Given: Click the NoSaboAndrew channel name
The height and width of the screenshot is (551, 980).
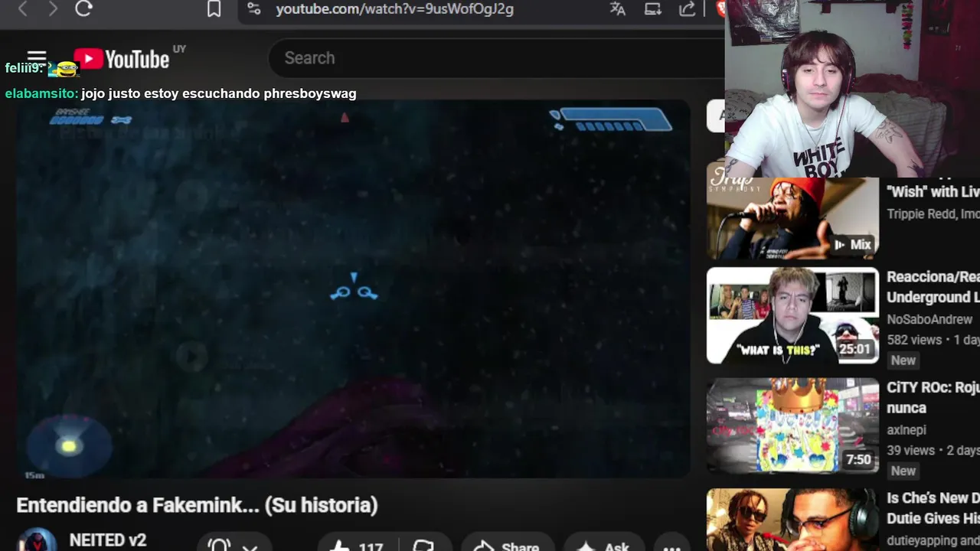Looking at the screenshot, I should [929, 319].
